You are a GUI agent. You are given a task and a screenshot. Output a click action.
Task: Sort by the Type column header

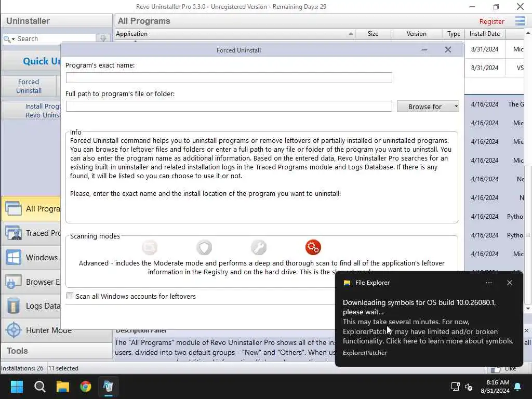click(454, 34)
